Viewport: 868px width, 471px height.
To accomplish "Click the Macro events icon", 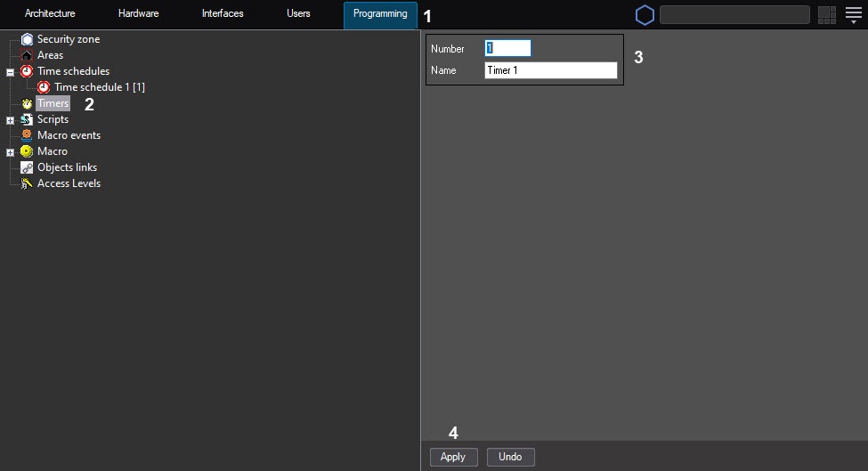I will (x=27, y=135).
